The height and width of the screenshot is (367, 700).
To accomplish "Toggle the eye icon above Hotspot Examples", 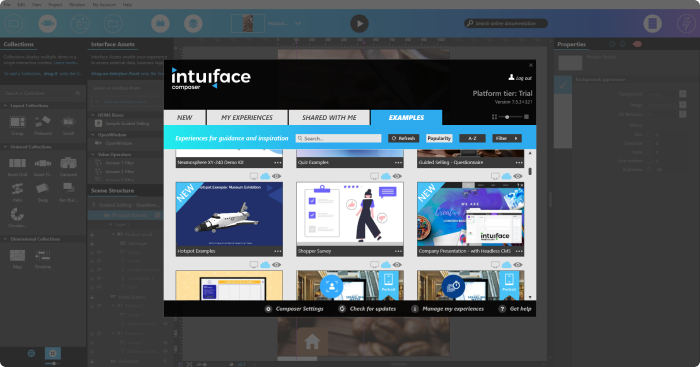I will [276, 176].
